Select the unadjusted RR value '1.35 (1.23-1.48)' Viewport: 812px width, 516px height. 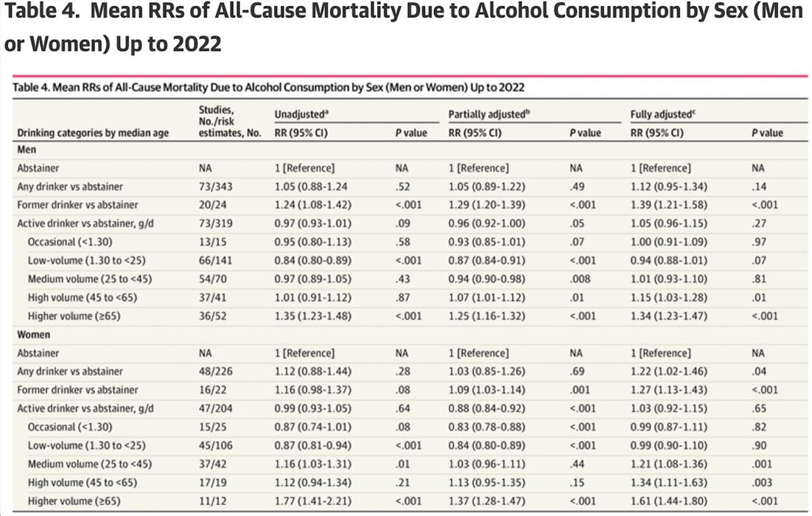[310, 315]
